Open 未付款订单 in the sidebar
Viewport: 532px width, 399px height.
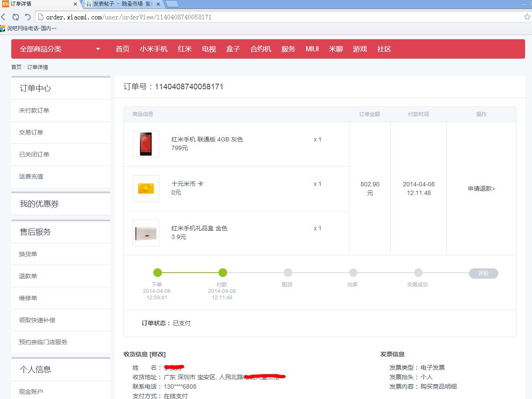pos(34,110)
